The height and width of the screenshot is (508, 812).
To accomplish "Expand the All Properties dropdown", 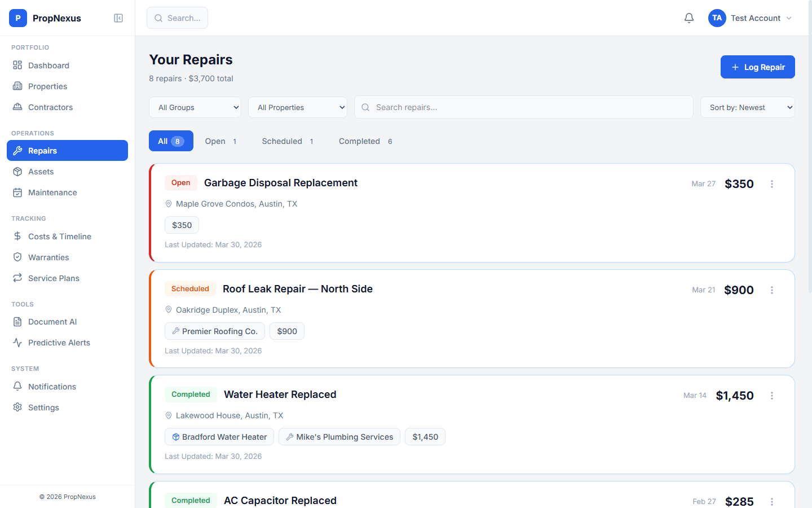I will tap(298, 107).
